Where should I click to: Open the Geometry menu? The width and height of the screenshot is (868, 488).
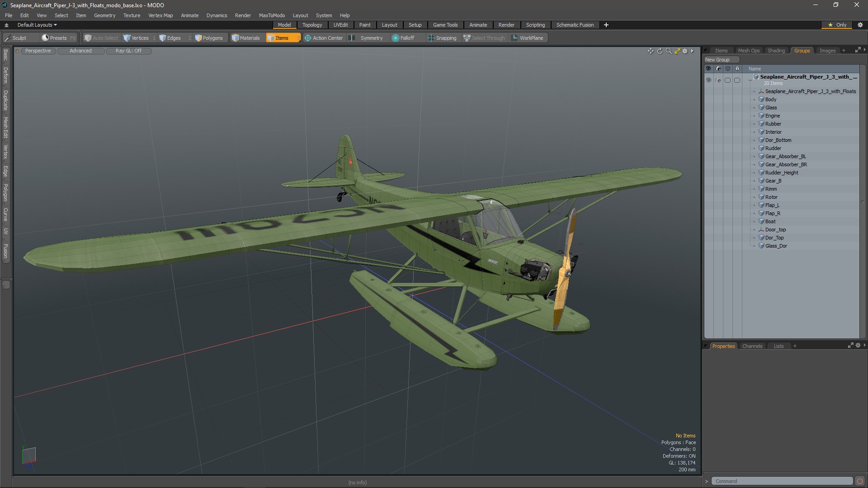104,15
